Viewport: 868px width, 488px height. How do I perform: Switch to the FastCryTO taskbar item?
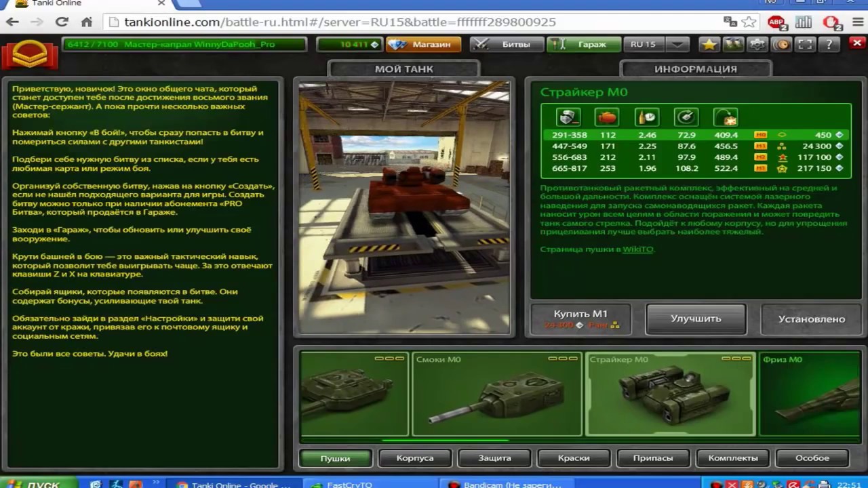coord(372,484)
